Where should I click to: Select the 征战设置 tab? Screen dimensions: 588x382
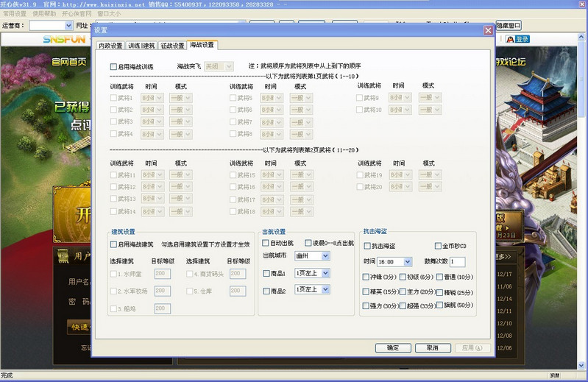(171, 46)
